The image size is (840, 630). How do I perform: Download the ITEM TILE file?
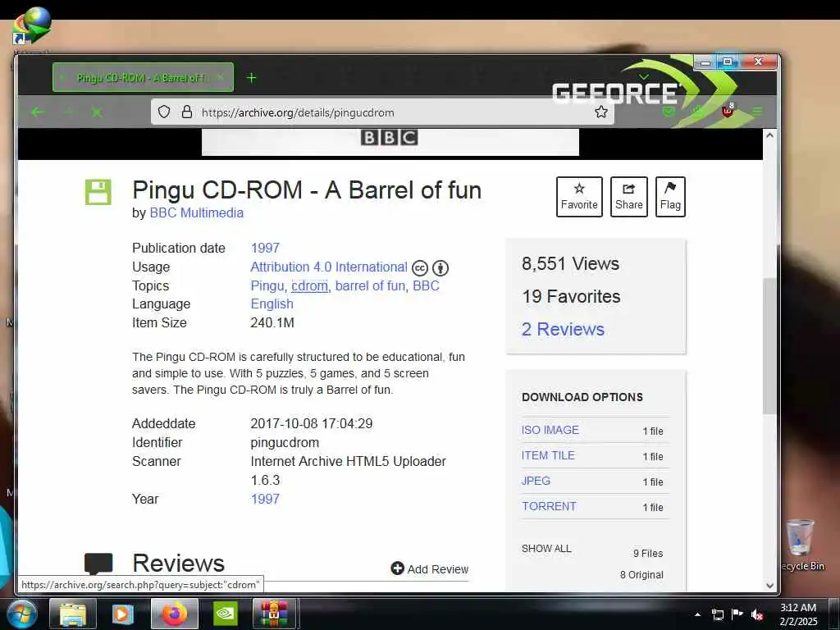pos(548,455)
